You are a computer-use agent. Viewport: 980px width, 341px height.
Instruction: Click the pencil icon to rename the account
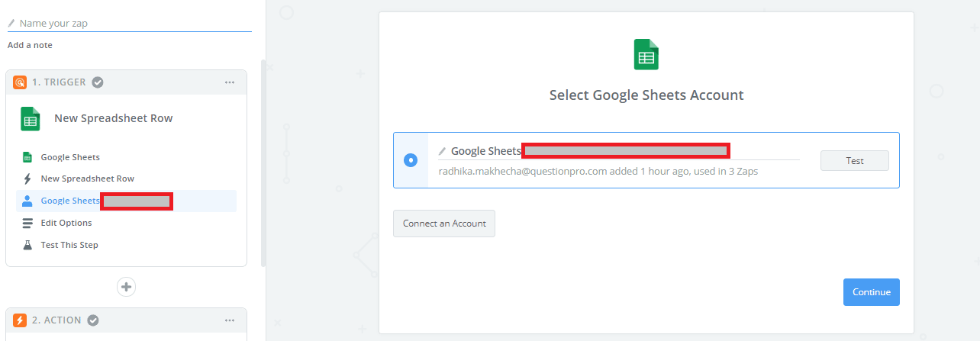(x=442, y=151)
